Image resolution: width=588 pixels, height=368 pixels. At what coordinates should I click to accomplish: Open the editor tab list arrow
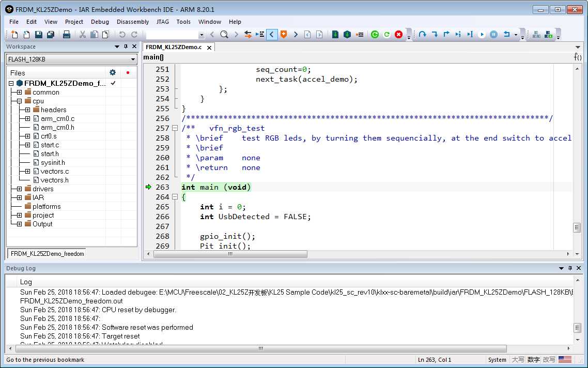point(578,47)
